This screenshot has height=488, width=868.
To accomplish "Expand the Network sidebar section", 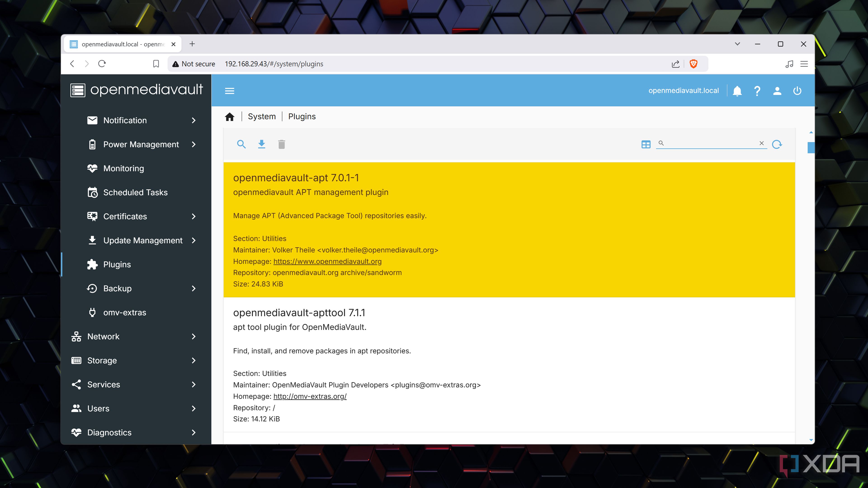I will point(136,336).
